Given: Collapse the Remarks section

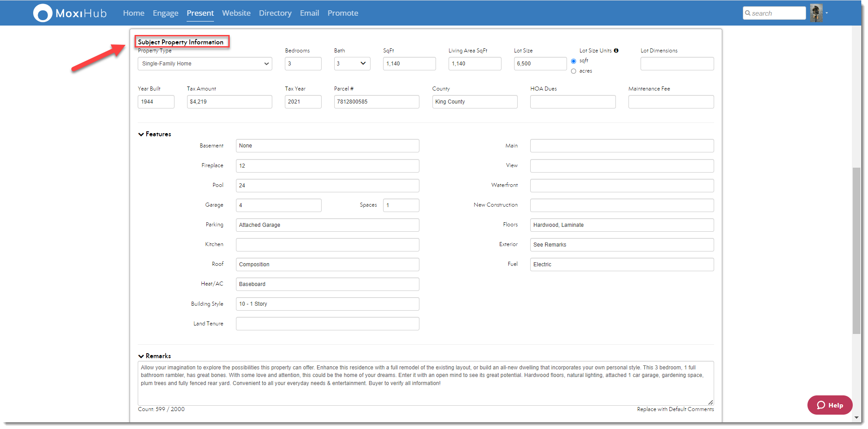Looking at the screenshot, I should tap(141, 356).
